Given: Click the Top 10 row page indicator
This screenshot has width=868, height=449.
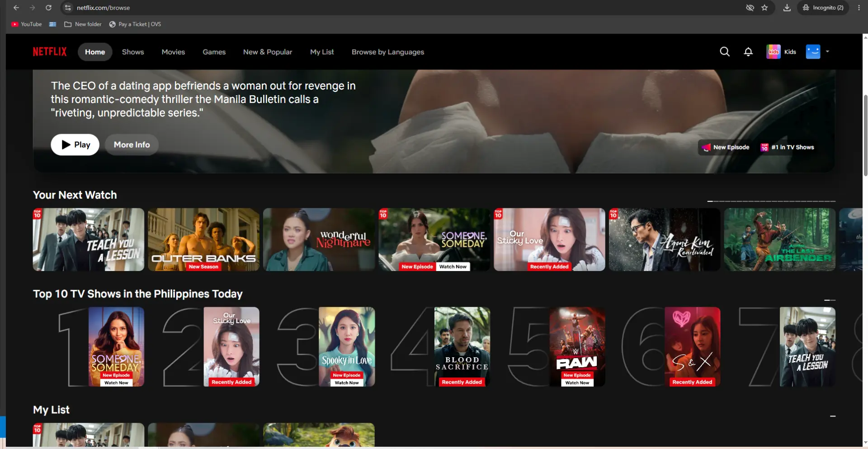Looking at the screenshot, I should pyautogui.click(x=830, y=300).
